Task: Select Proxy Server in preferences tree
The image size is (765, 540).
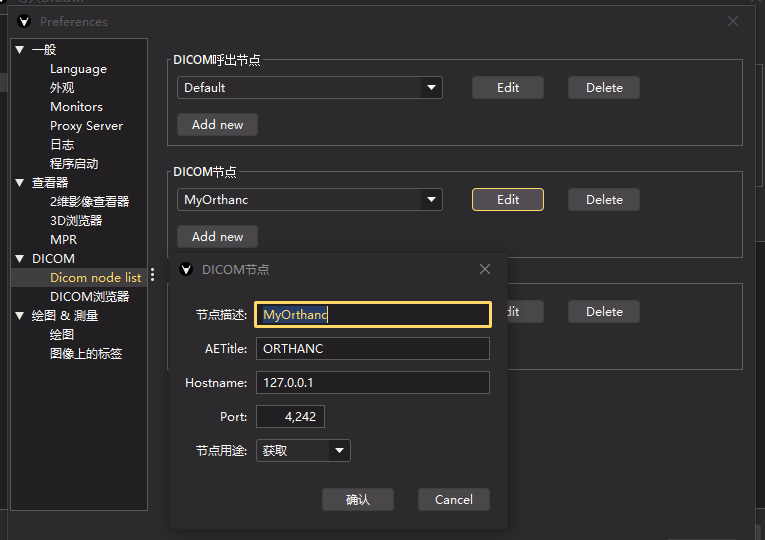Action: point(86,126)
